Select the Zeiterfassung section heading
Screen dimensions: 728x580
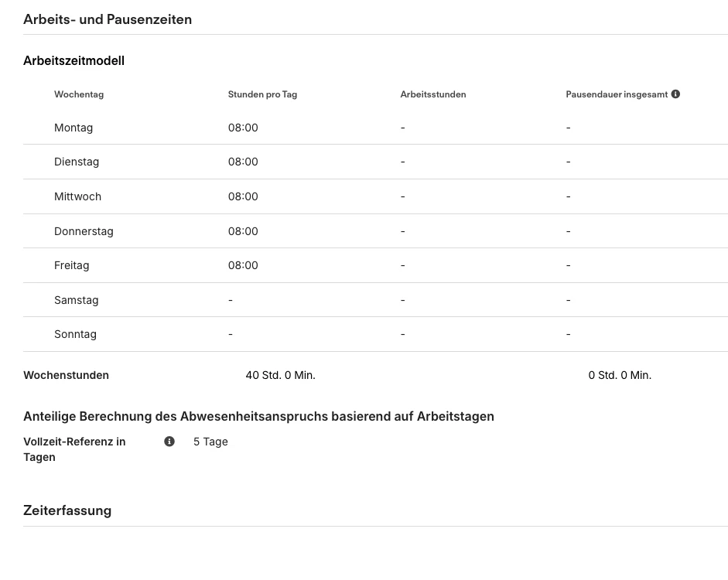click(x=67, y=510)
